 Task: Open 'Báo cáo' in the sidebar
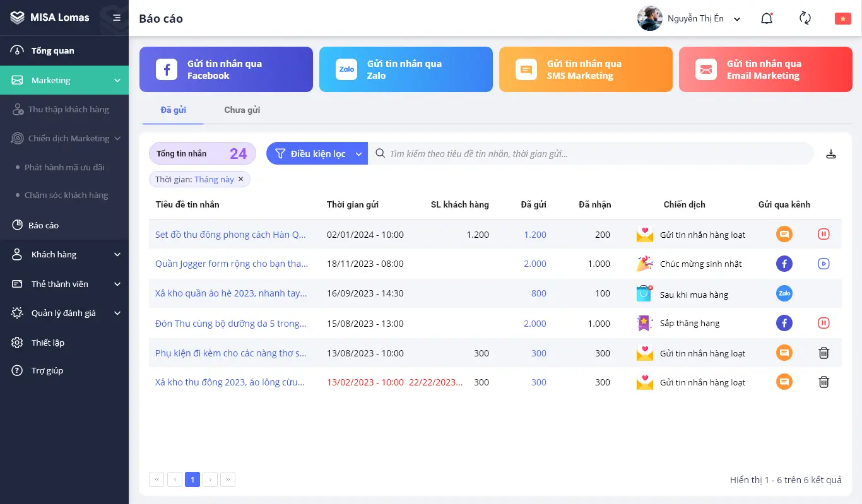(x=44, y=225)
